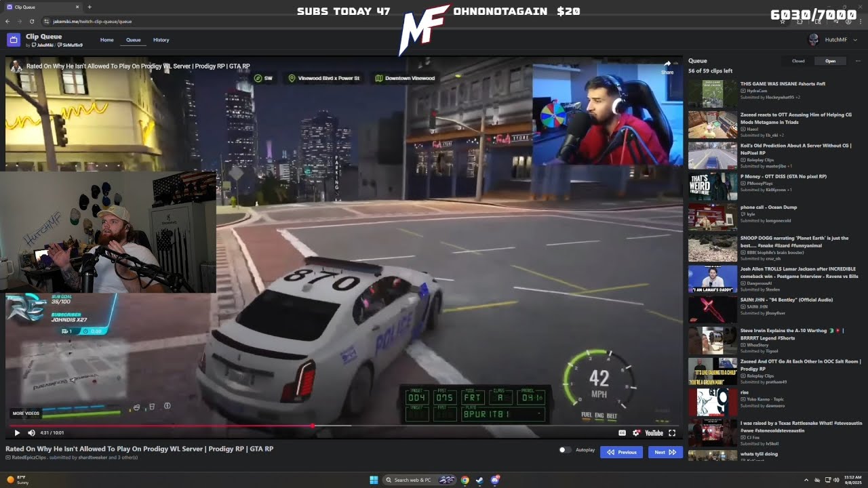868x488 pixels.
Task: Open the History navigation tab
Action: pos(161,40)
